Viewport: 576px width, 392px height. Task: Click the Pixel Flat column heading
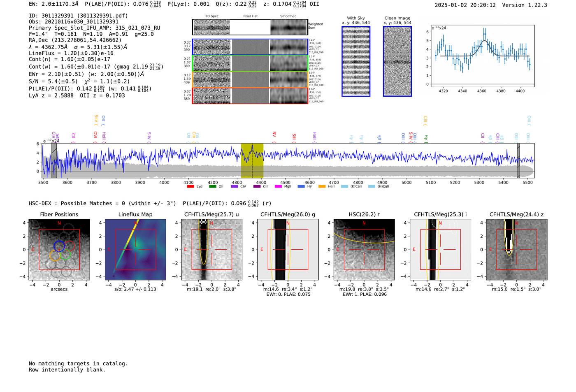(250, 16)
